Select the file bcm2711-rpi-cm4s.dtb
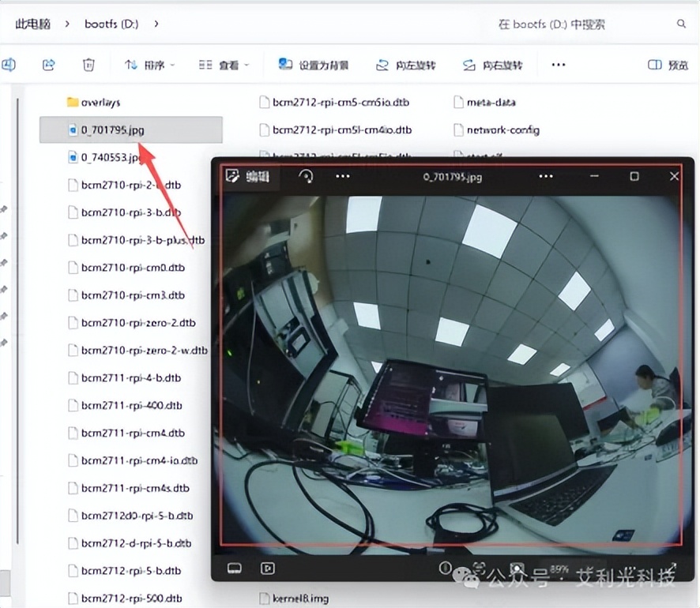This screenshot has height=608, width=700. tap(135, 488)
